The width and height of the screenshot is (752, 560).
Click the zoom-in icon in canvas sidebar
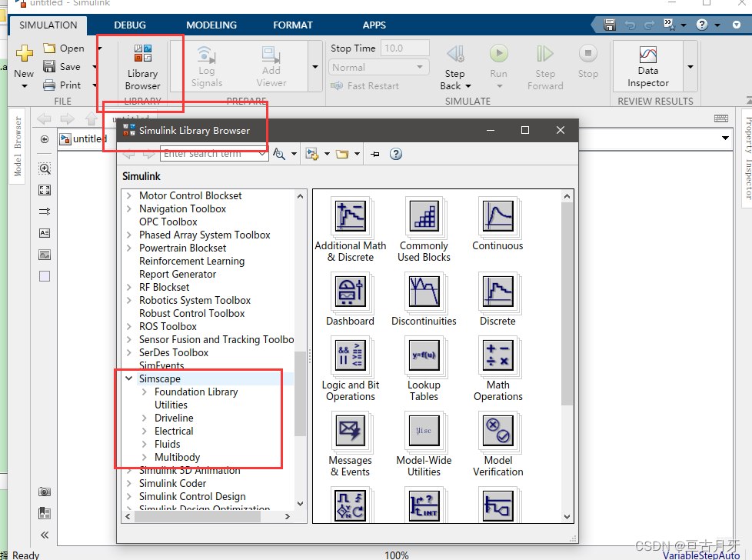[45, 168]
